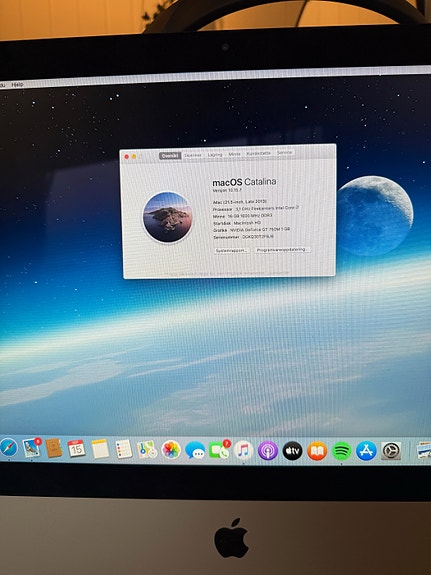Click the Systemrapport button
This screenshot has width=431, height=575.
(x=231, y=250)
